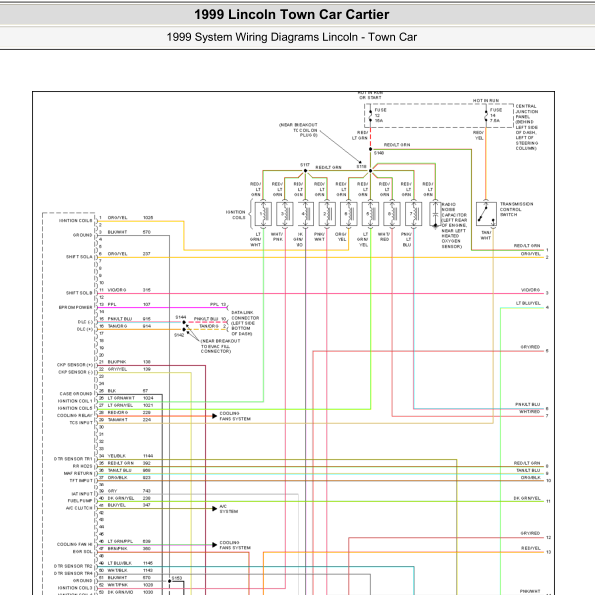Click wire label 'LT BLU/BLK 1145' at pin 49

tap(130, 563)
